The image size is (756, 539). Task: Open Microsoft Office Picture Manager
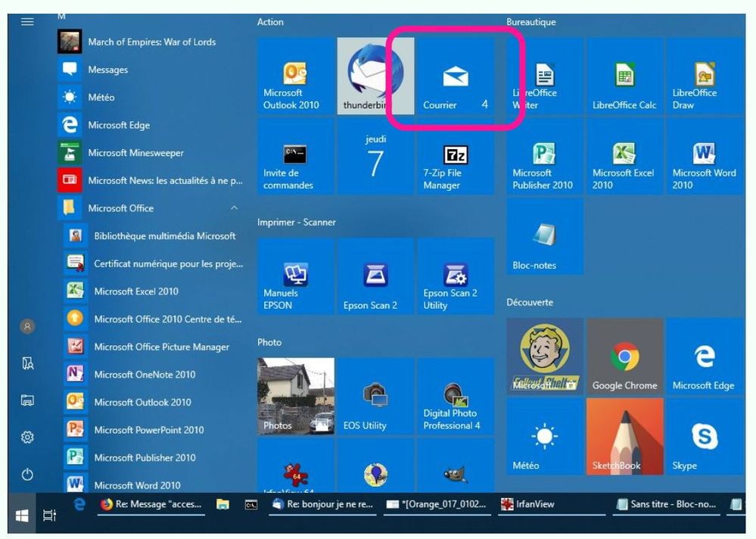tap(155, 347)
